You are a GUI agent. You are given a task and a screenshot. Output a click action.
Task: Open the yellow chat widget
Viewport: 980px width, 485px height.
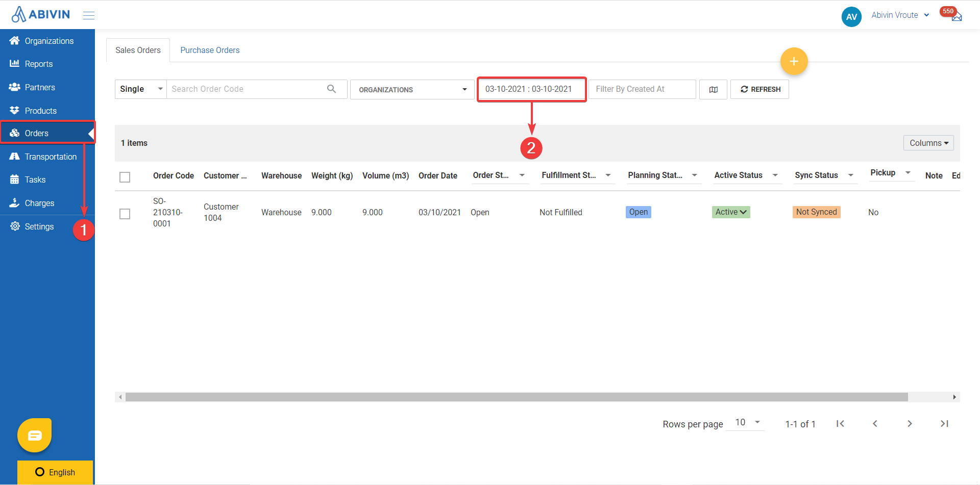(x=35, y=435)
